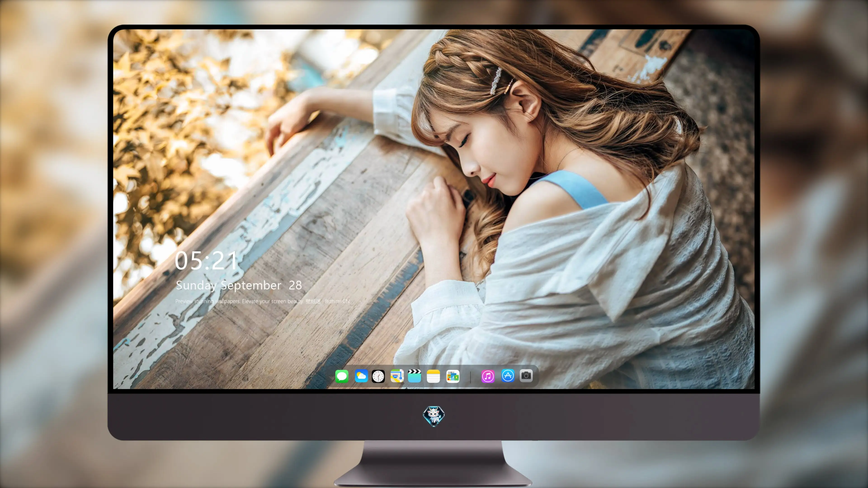Open the Clock app in the dock

pyautogui.click(x=378, y=376)
